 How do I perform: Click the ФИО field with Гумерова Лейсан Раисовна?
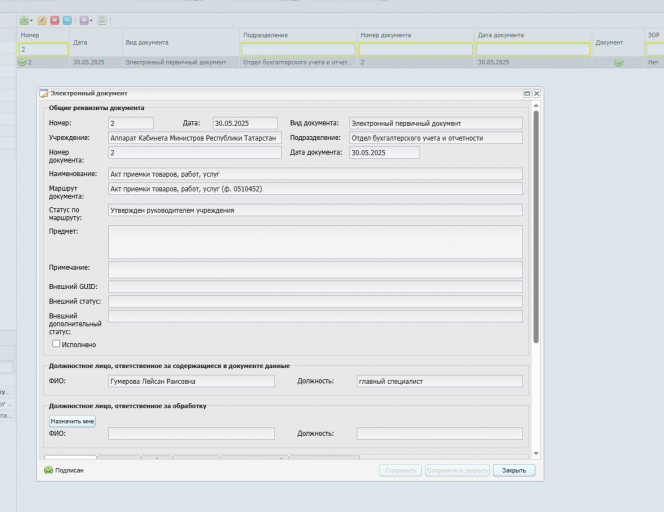(191, 382)
